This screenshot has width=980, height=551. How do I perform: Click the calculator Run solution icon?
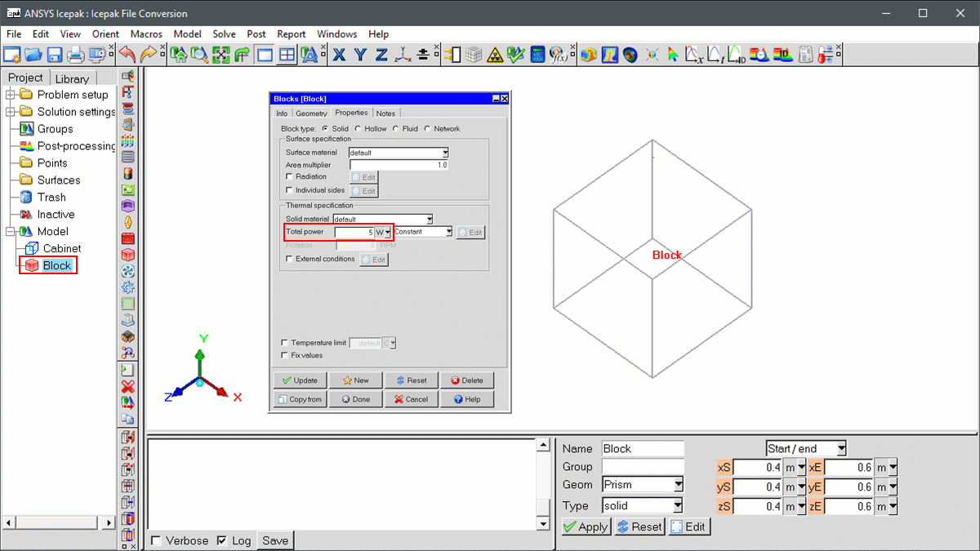tap(537, 55)
